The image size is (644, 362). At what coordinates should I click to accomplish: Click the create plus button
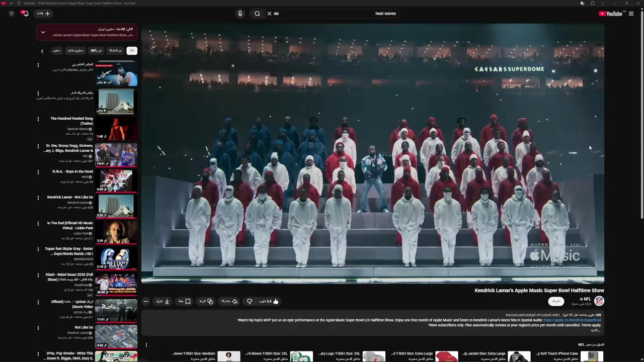(44, 14)
